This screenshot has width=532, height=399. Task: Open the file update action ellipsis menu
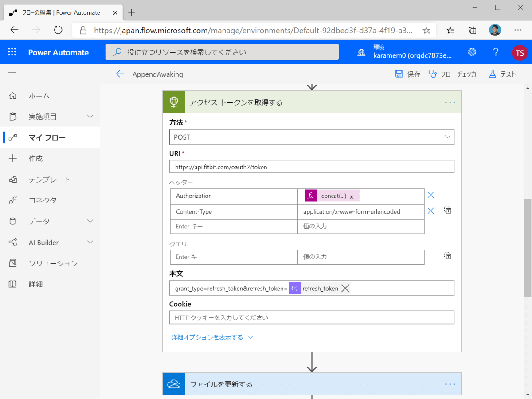pyautogui.click(x=450, y=384)
